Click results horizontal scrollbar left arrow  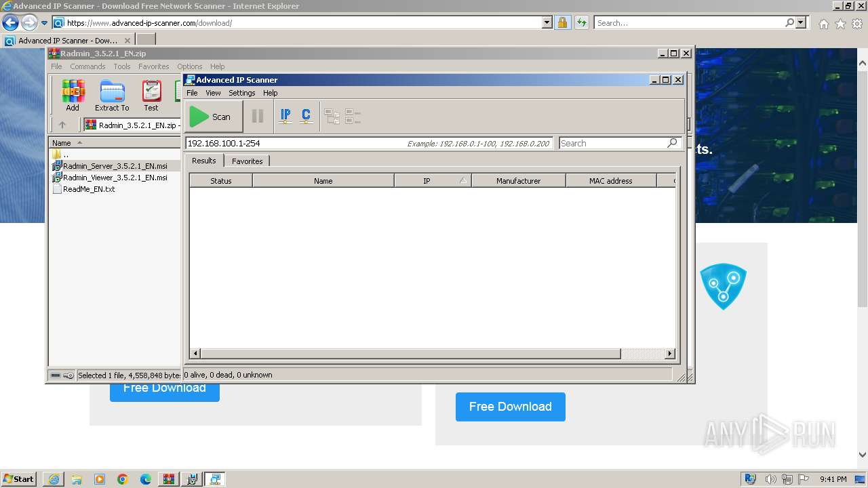point(195,353)
